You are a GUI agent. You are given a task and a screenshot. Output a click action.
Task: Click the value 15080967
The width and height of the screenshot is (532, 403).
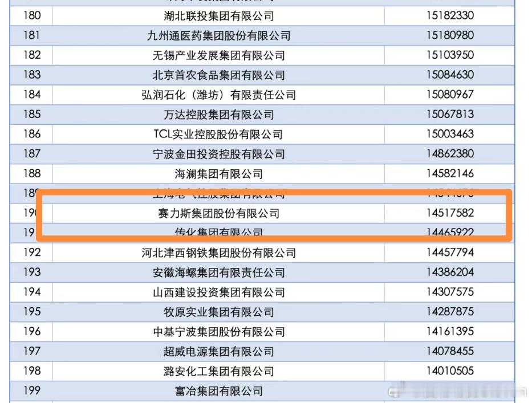[450, 94]
